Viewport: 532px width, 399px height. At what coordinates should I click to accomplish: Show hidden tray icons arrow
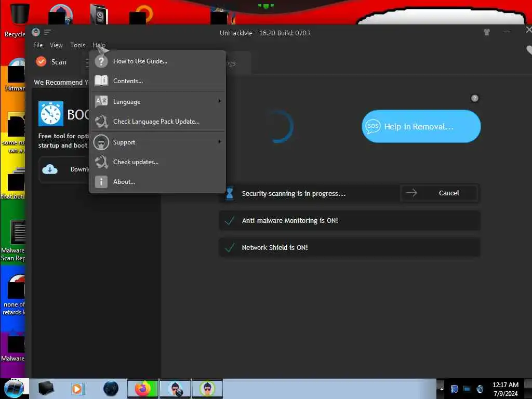point(442,389)
